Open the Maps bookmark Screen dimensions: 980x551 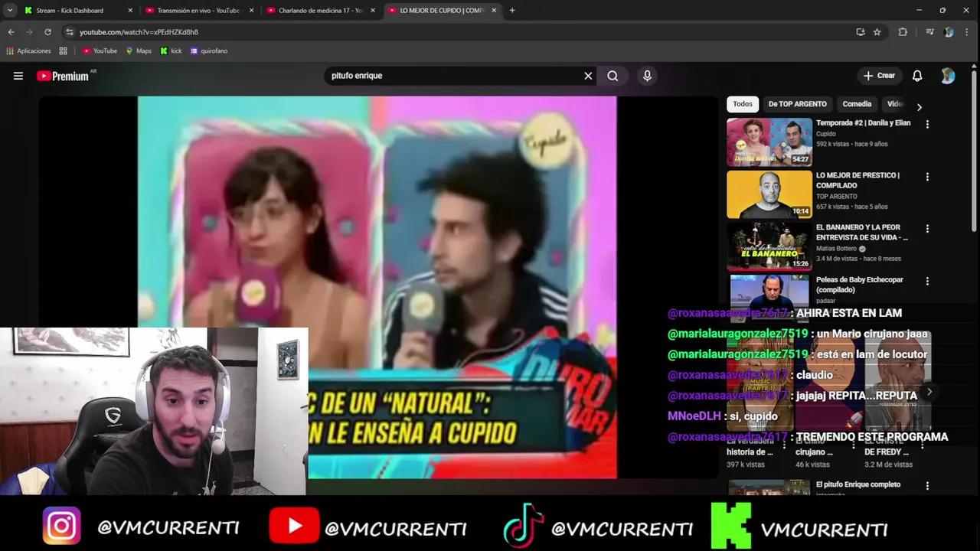pyautogui.click(x=139, y=51)
